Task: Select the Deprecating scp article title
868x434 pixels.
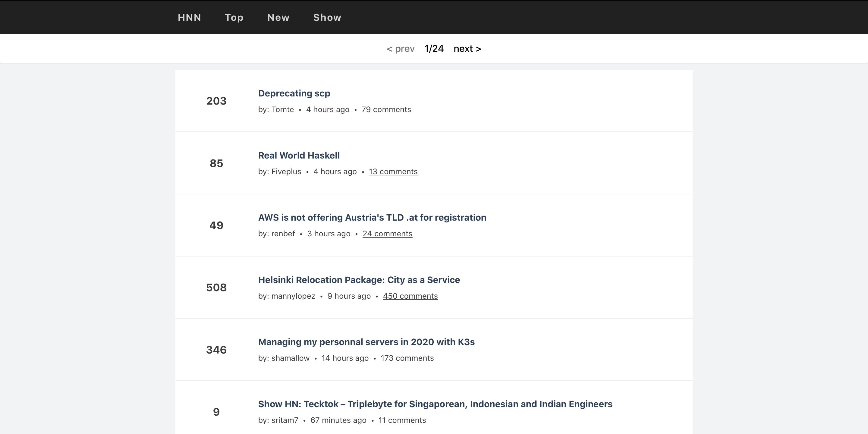Action: tap(294, 93)
